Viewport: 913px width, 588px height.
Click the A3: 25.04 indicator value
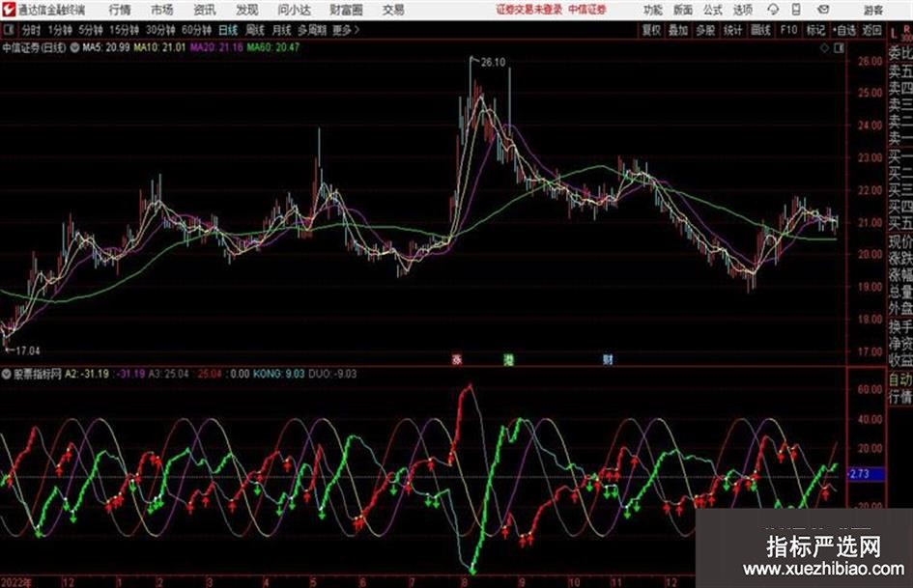(169, 375)
